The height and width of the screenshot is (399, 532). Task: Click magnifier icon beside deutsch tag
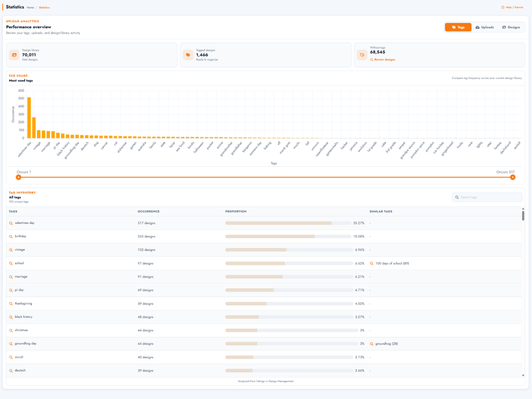11,371
